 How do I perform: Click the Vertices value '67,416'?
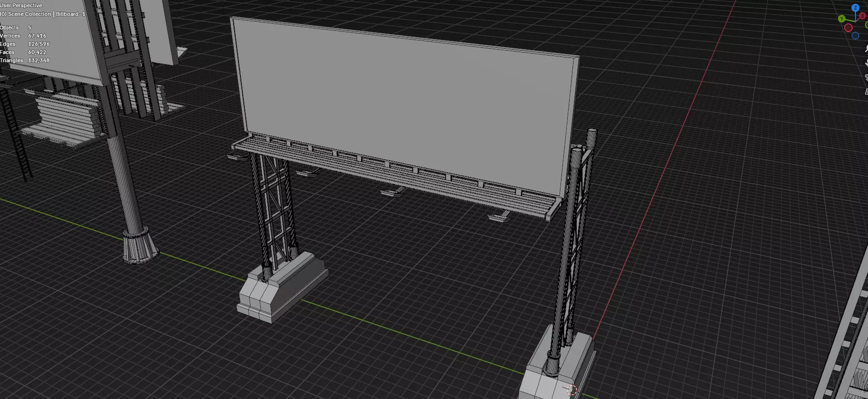[37, 36]
